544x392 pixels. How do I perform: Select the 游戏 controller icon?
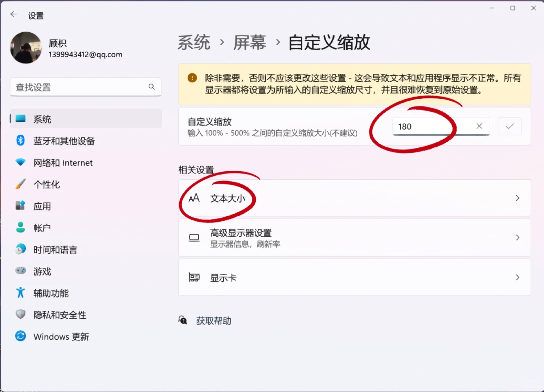pyautogui.click(x=21, y=271)
